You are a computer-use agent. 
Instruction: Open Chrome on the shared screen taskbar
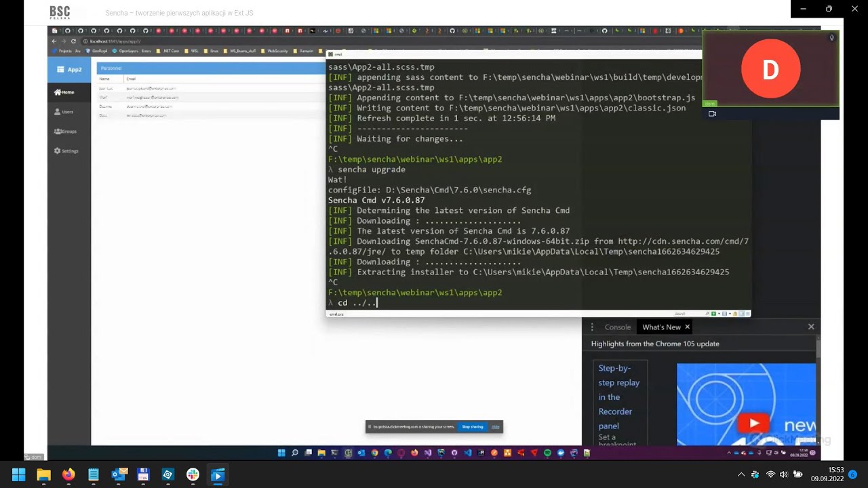[374, 453]
